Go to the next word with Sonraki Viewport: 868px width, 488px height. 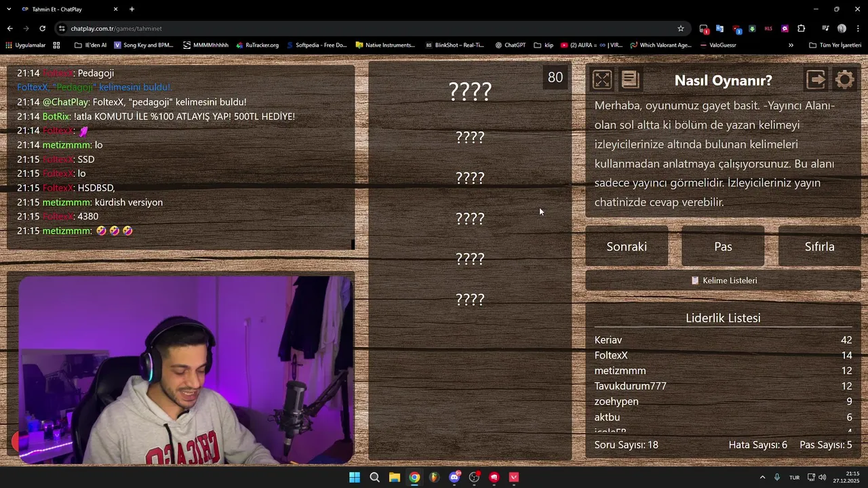[x=627, y=247]
